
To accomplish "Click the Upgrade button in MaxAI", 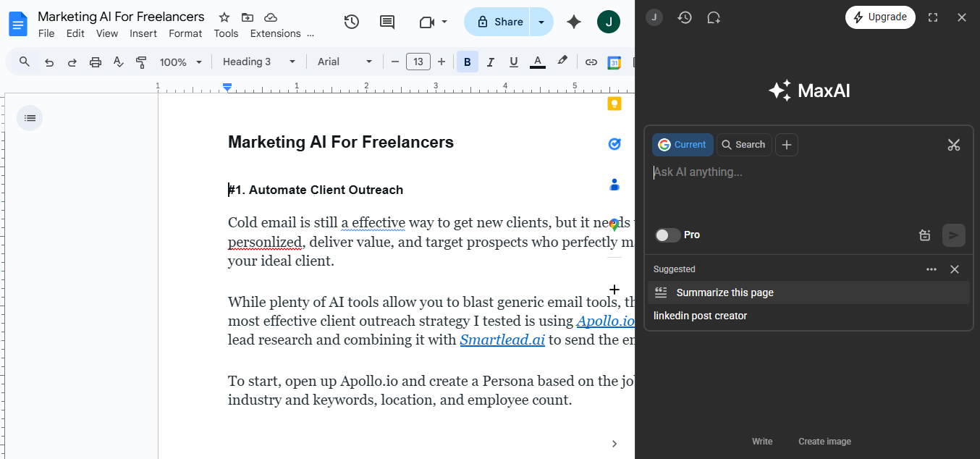I will pos(879,17).
